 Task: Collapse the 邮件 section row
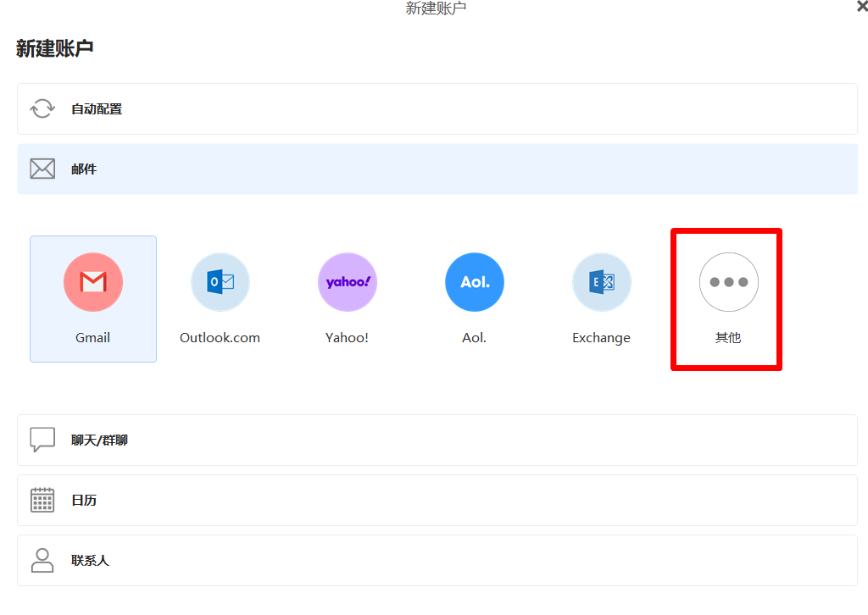click(437, 169)
